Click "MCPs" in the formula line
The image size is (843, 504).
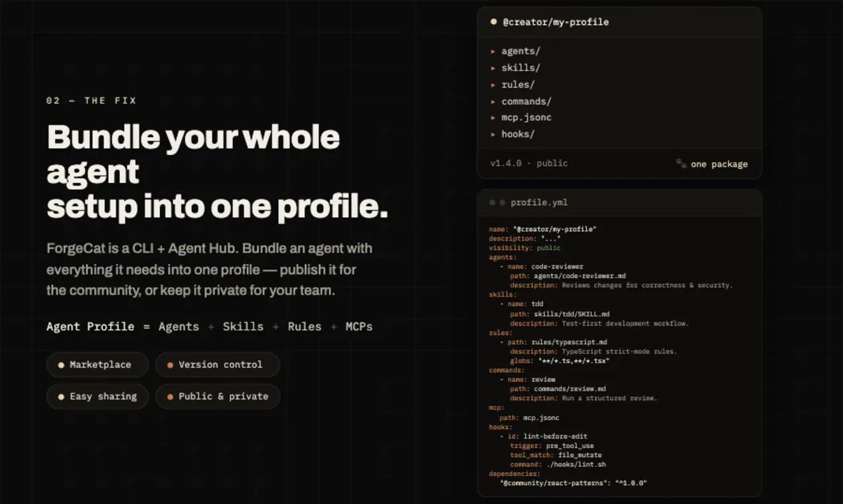point(359,326)
